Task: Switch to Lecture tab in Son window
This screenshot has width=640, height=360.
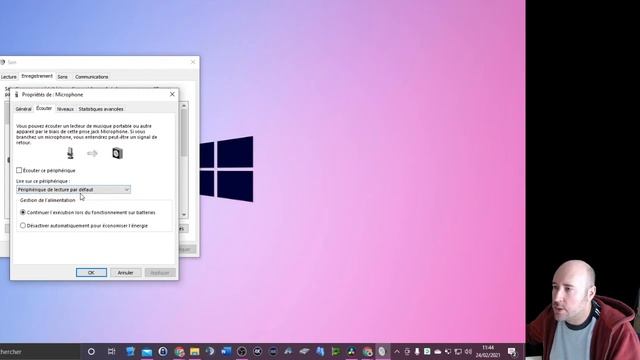Action: (x=9, y=77)
